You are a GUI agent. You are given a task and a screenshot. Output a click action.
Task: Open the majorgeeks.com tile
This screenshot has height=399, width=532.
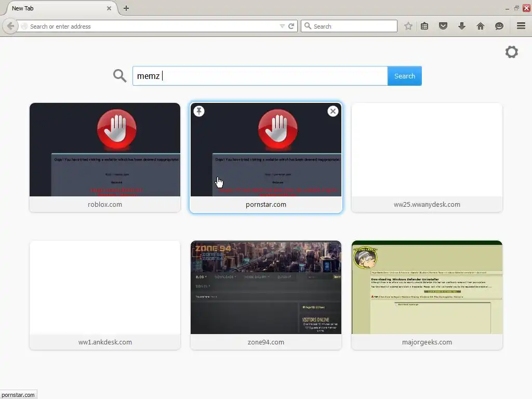pyautogui.click(x=427, y=295)
